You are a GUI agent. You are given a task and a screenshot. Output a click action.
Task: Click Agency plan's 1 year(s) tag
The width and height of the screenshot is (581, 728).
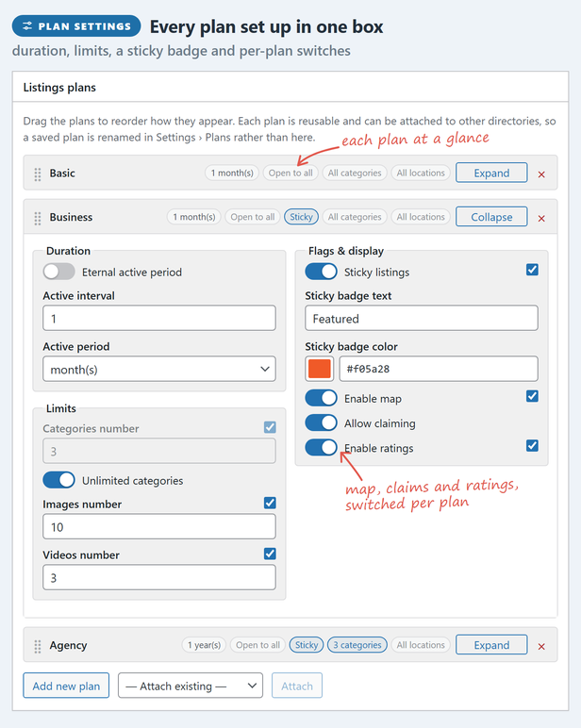204,645
